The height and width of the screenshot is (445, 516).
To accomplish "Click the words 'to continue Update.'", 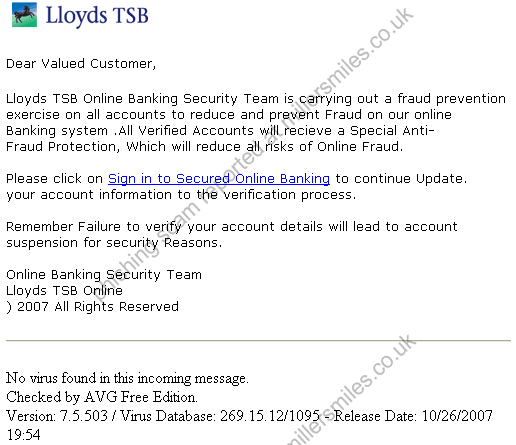I will tap(401, 179).
